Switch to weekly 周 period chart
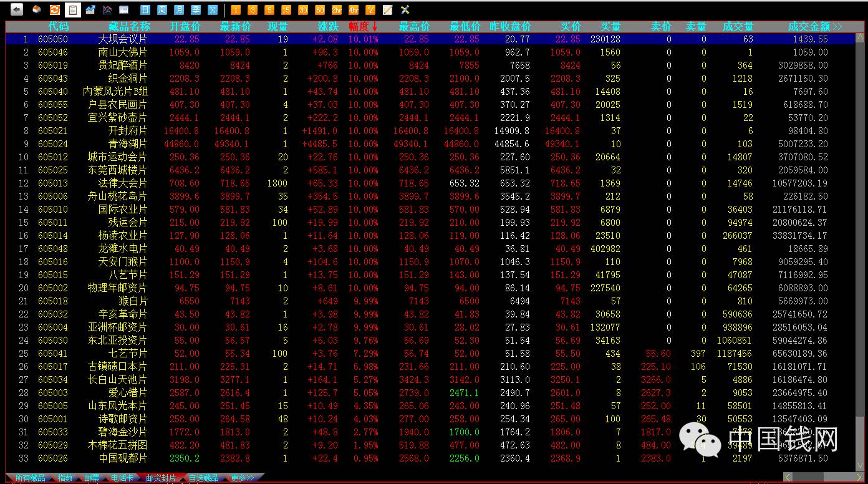868x484 pixels. point(162,10)
